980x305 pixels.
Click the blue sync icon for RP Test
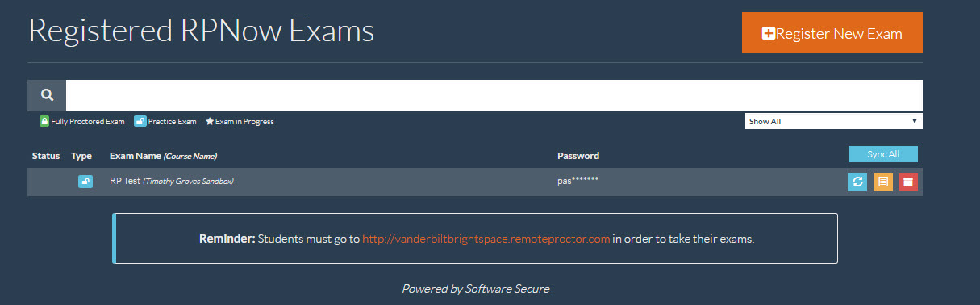coord(857,182)
